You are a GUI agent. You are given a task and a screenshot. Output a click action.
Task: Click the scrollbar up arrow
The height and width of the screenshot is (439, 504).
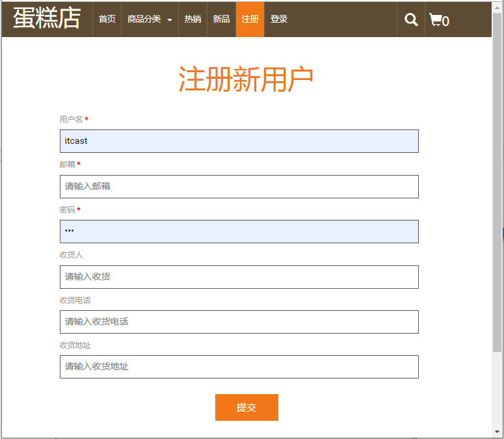[x=497, y=7]
